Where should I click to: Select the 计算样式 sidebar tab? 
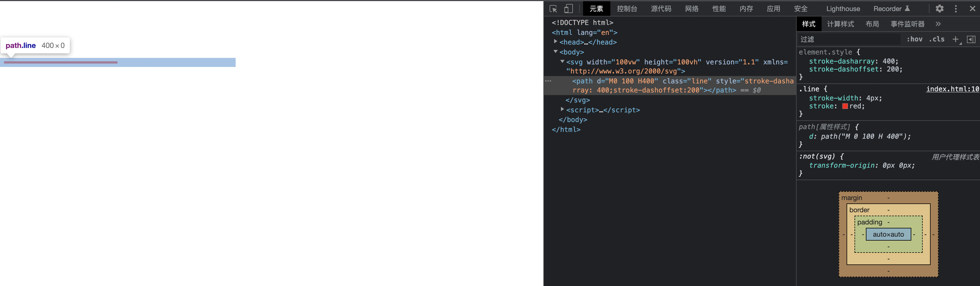(x=841, y=24)
